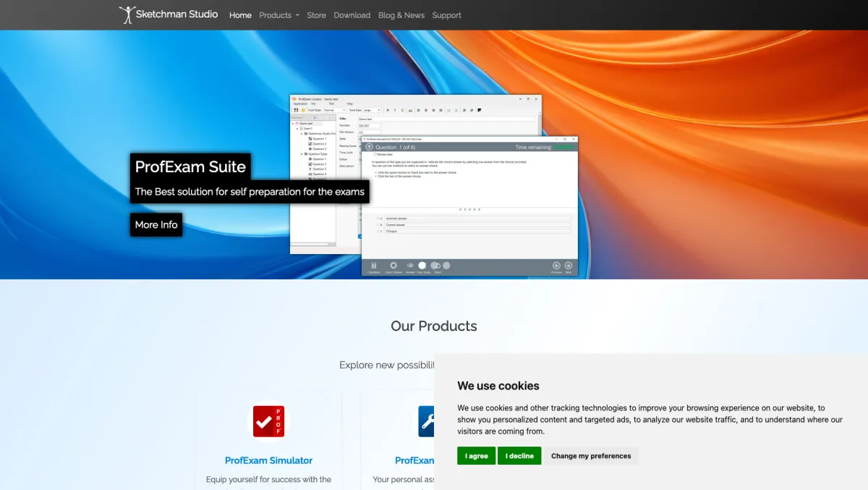Click the Save disk icon in ProfExam Creator toolbar
Screen dimensions: 868x490
tap(297, 110)
